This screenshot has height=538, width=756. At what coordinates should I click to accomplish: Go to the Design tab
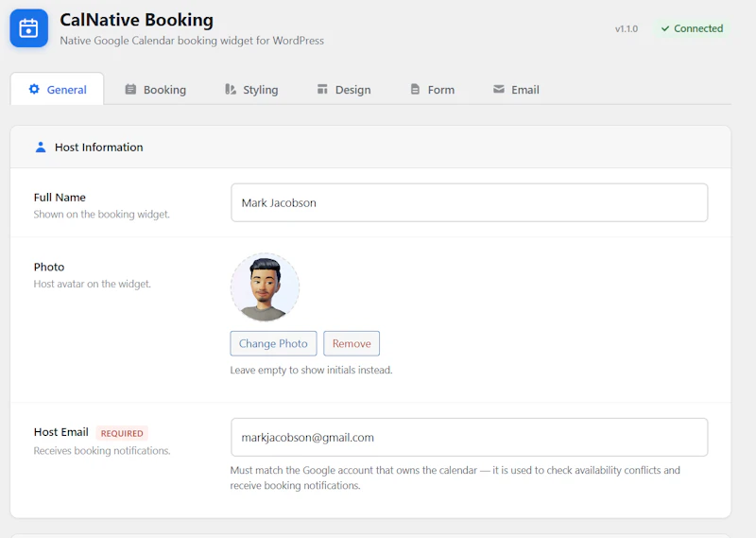(x=344, y=90)
